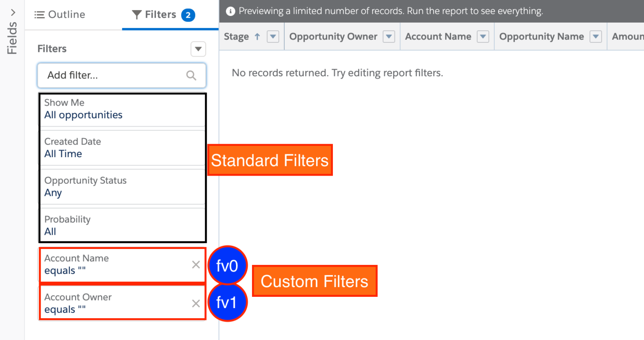Image resolution: width=644 pixels, height=340 pixels.
Task: Open the Opportunity Owner column dropdown
Action: (389, 36)
